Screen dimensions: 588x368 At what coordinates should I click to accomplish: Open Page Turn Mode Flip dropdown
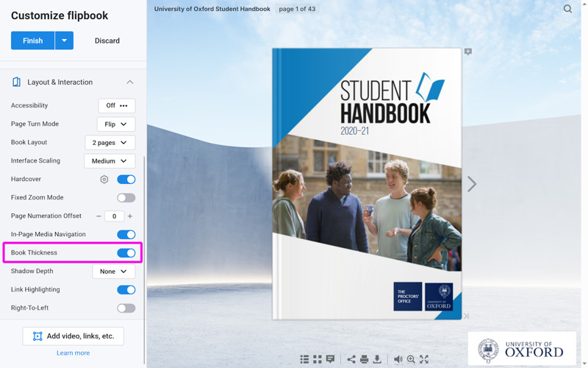(116, 124)
